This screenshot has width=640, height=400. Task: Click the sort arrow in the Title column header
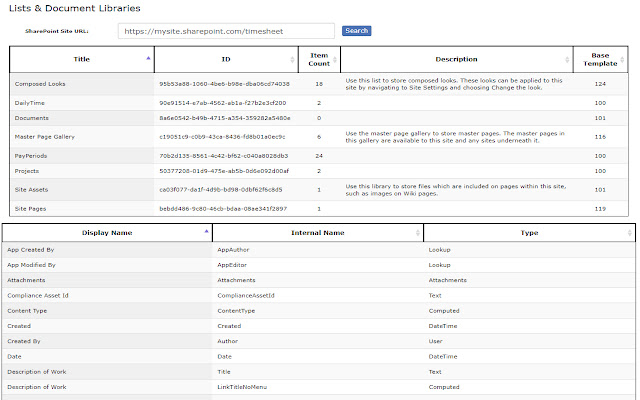tap(149, 59)
